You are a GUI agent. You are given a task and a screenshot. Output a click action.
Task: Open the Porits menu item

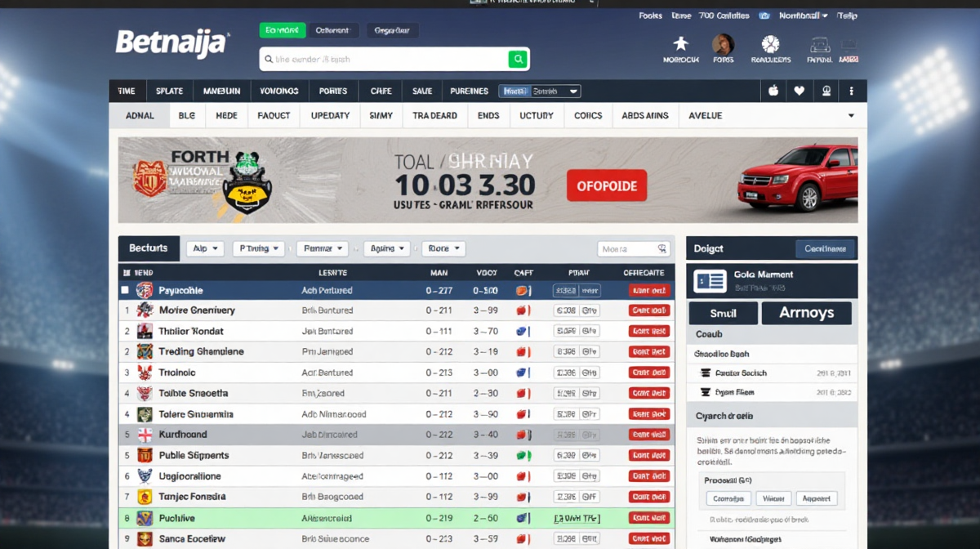tap(333, 91)
